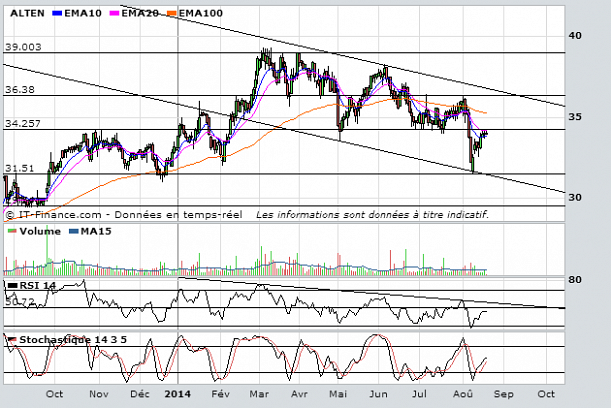Click the price axis value 40
This screenshot has height=408, width=611.
tap(575, 35)
